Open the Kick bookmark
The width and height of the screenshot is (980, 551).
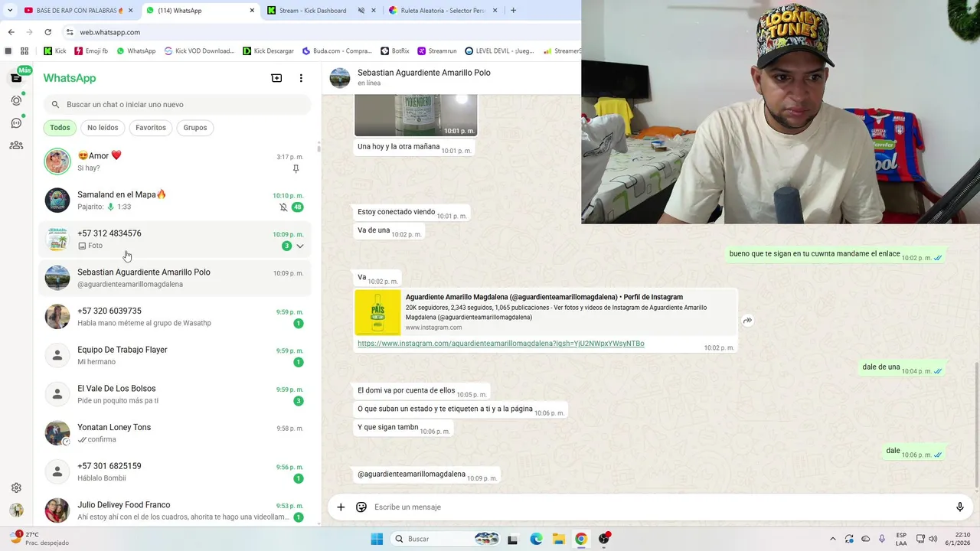[x=55, y=51]
